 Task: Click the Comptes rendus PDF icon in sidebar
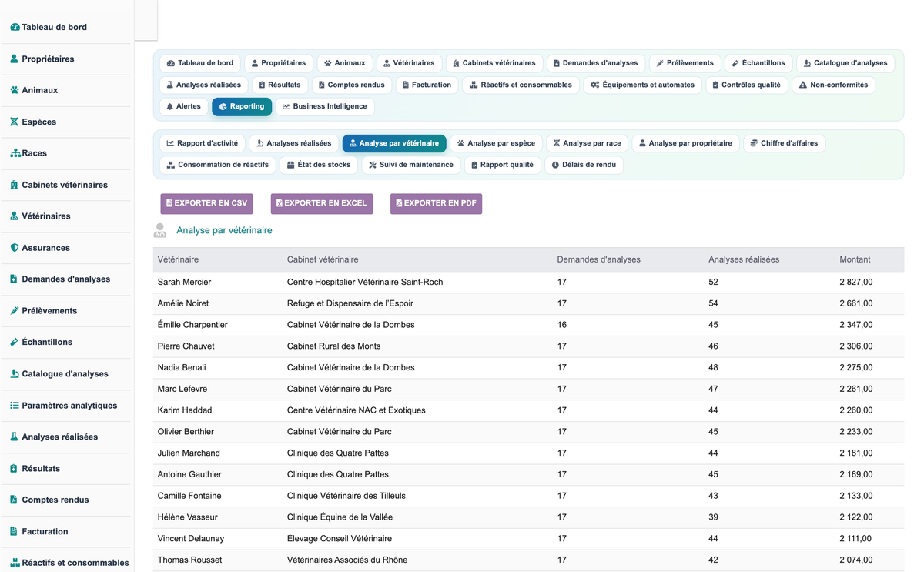click(x=14, y=500)
